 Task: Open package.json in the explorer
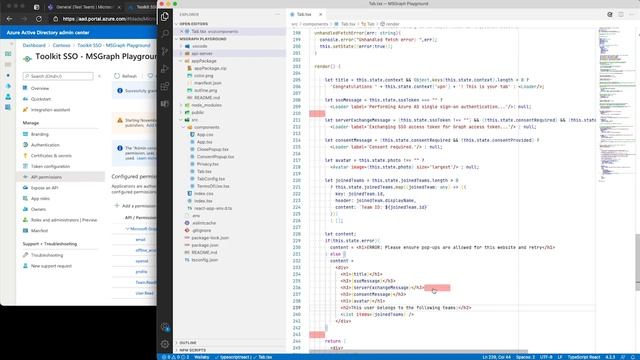pyautogui.click(x=204, y=245)
